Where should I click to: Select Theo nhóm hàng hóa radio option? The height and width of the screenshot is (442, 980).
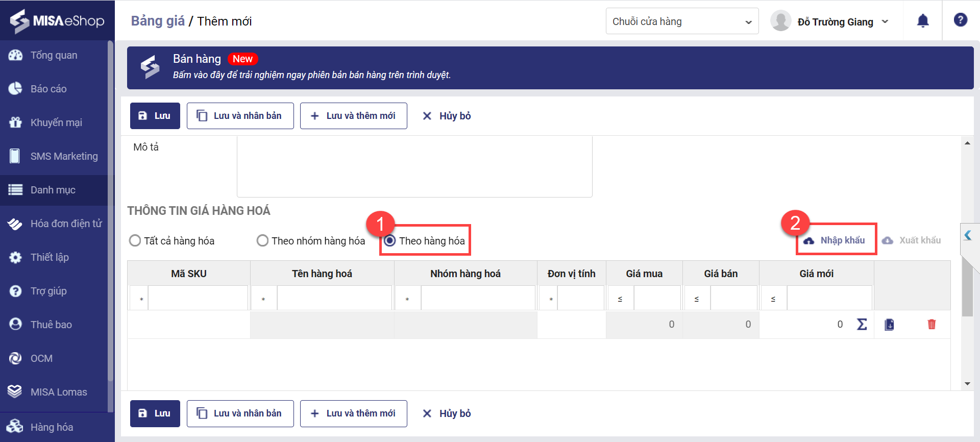[262, 240]
